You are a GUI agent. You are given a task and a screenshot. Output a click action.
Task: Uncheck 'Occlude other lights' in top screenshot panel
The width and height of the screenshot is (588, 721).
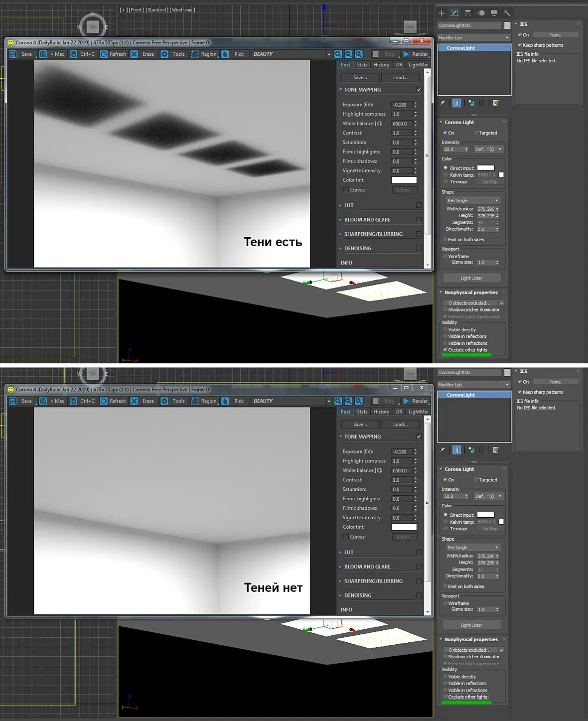click(x=445, y=350)
